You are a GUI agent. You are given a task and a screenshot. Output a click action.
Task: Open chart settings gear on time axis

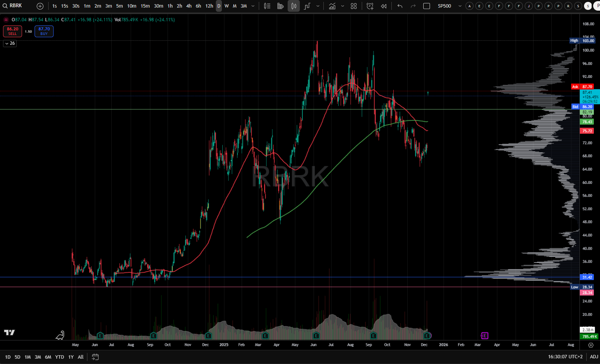pyautogui.click(x=591, y=345)
